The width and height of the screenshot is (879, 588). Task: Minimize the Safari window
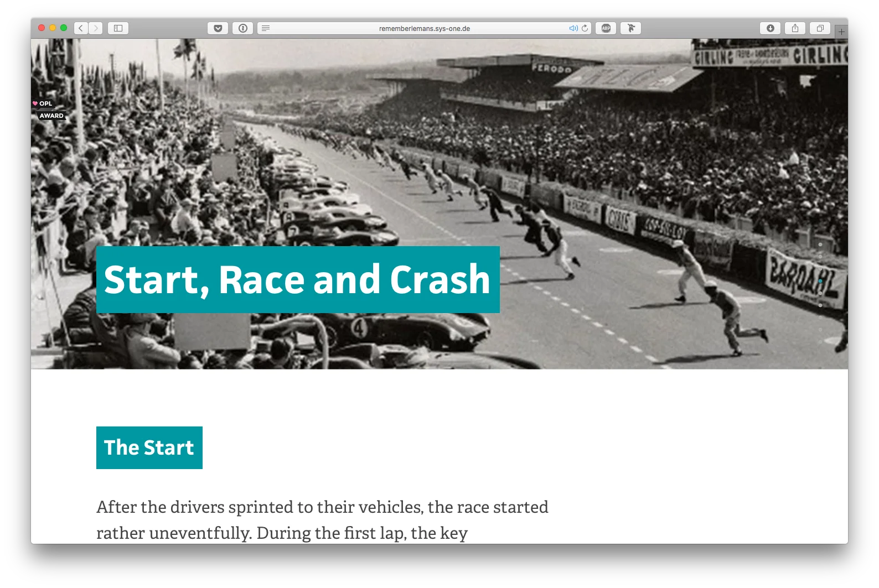tap(53, 28)
